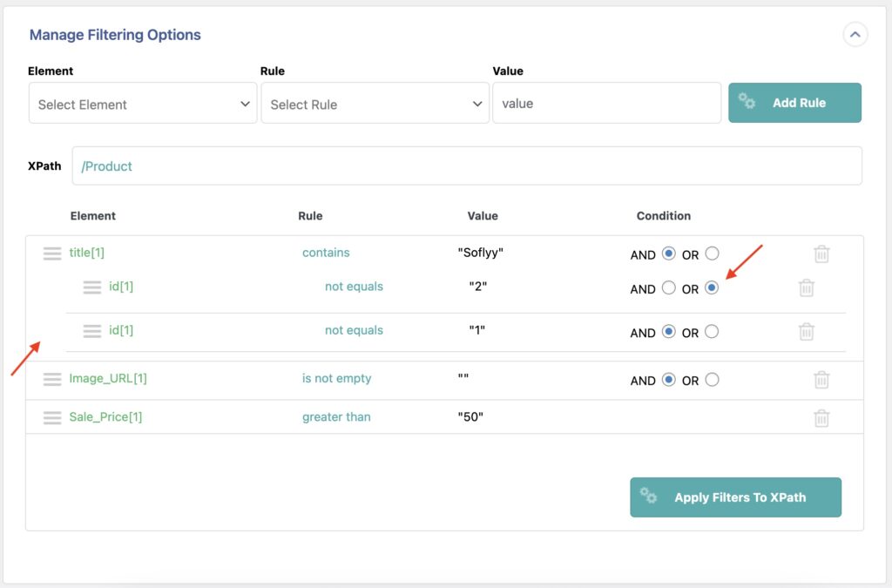Delete the Sale_Price greater than "50" rule
Screen dimensions: 892x588
tap(821, 417)
